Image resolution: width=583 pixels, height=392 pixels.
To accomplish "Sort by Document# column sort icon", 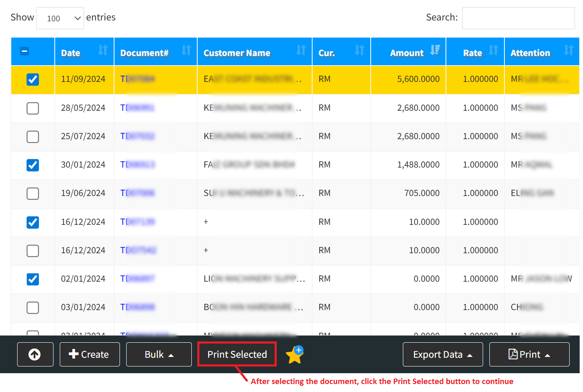I will coord(186,51).
